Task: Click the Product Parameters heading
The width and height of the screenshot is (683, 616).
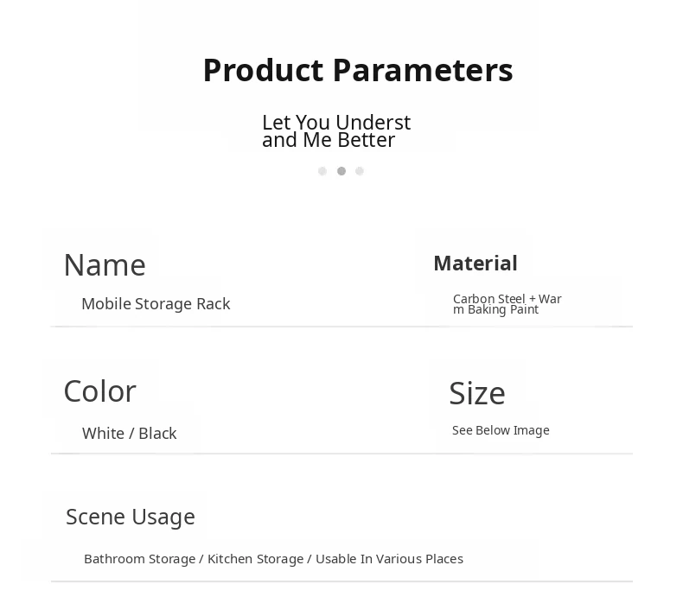Action: (x=357, y=70)
